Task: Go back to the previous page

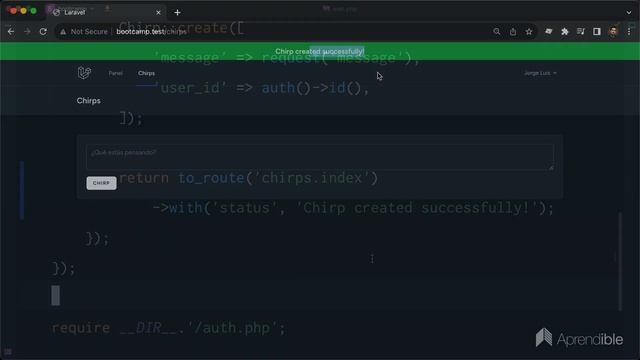Action: pos(11,31)
